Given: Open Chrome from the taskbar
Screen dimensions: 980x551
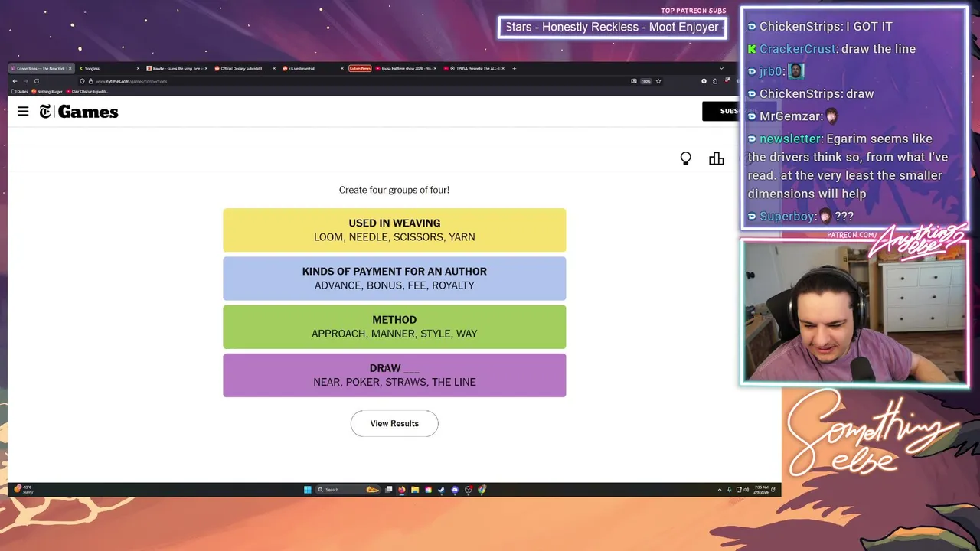Looking at the screenshot, I should [482, 490].
